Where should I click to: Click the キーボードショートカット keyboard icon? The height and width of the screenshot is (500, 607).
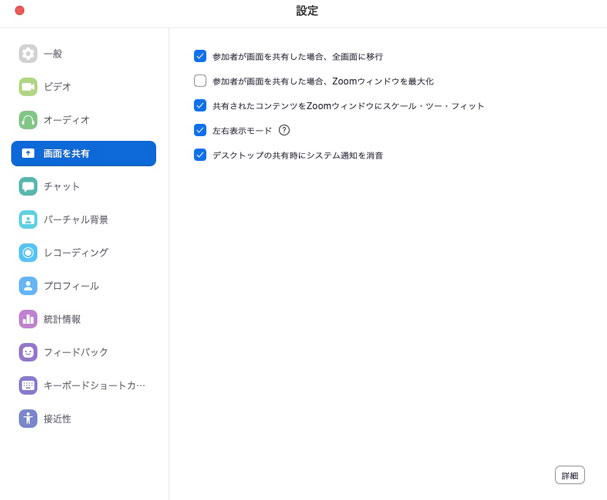coord(28,385)
